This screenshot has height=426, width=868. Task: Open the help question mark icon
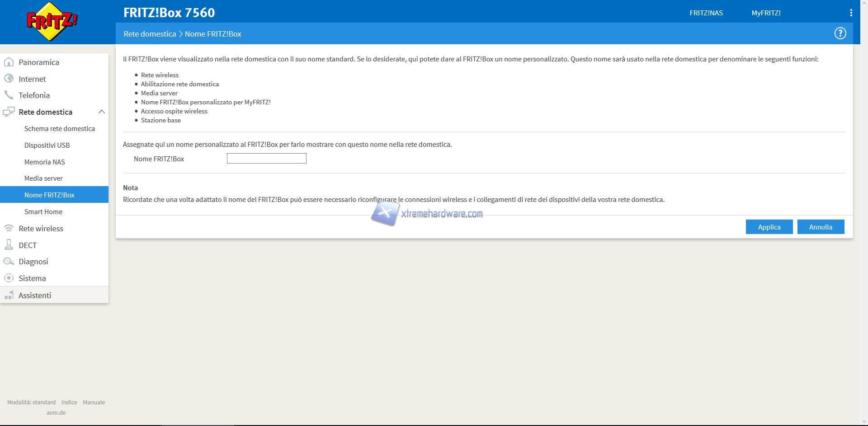tap(840, 33)
